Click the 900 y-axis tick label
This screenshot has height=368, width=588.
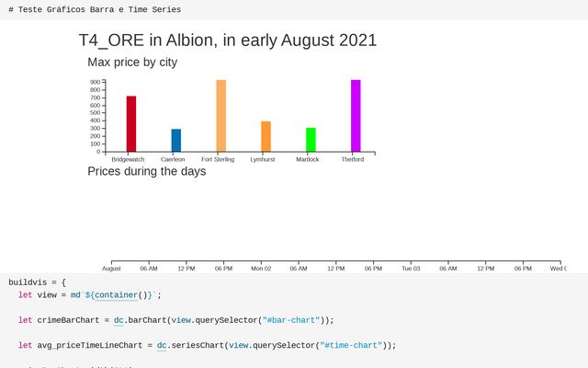95,82
